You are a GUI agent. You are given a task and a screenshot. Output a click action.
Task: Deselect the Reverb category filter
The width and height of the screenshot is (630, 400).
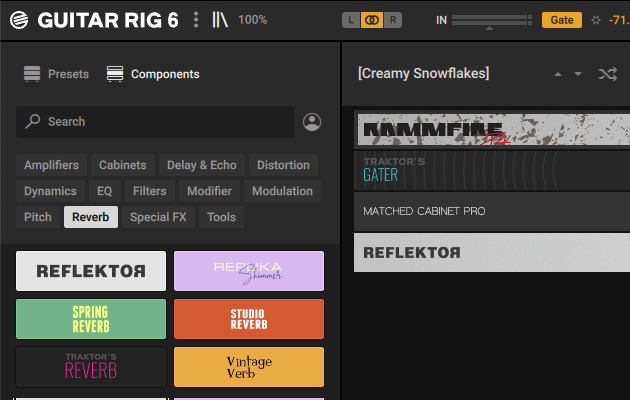pos(91,217)
